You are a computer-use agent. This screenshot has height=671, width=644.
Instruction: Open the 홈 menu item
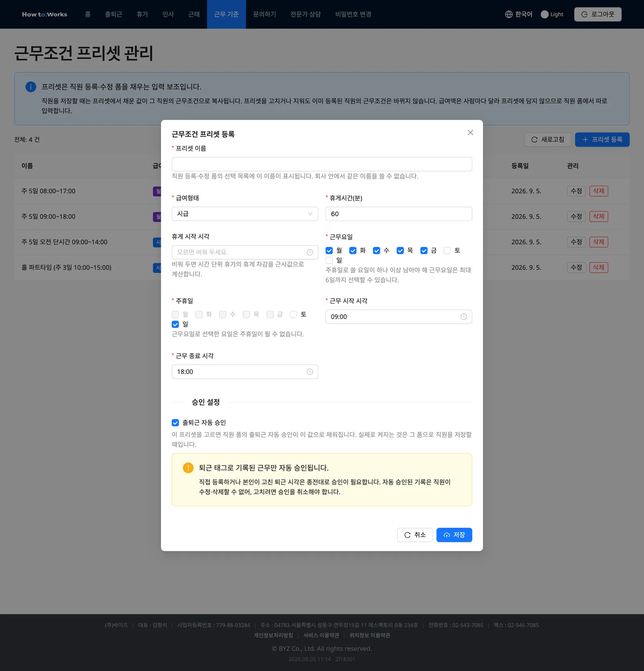coord(88,14)
